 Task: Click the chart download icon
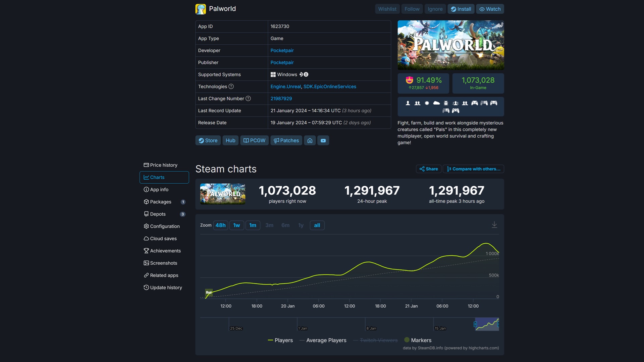(x=494, y=225)
